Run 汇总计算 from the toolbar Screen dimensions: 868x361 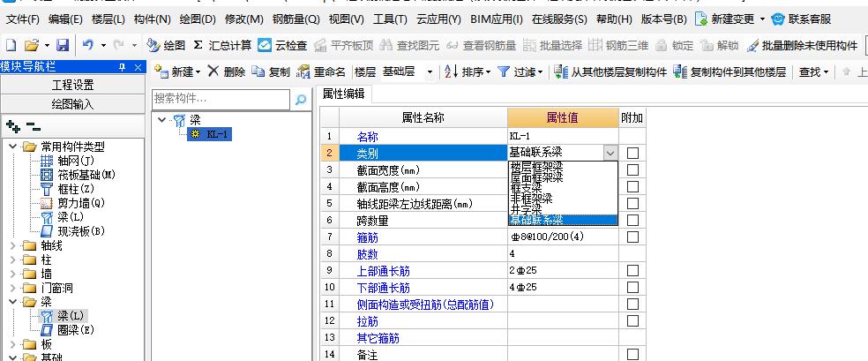point(222,45)
